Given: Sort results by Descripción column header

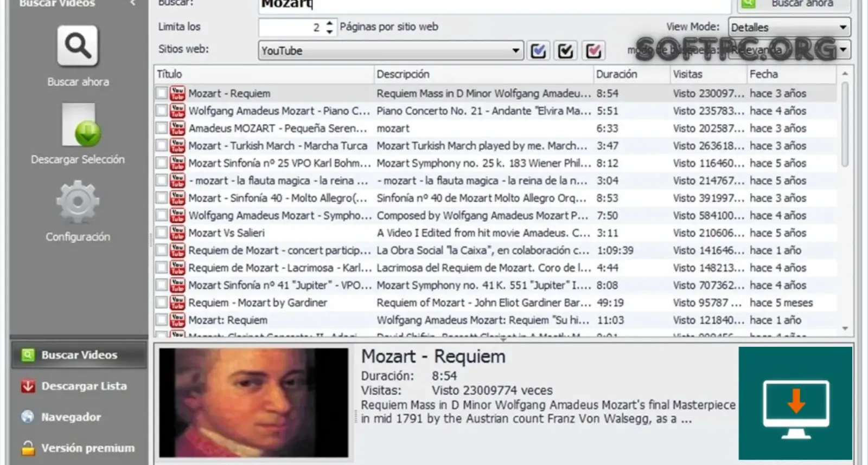Looking at the screenshot, I should pyautogui.click(x=484, y=74).
